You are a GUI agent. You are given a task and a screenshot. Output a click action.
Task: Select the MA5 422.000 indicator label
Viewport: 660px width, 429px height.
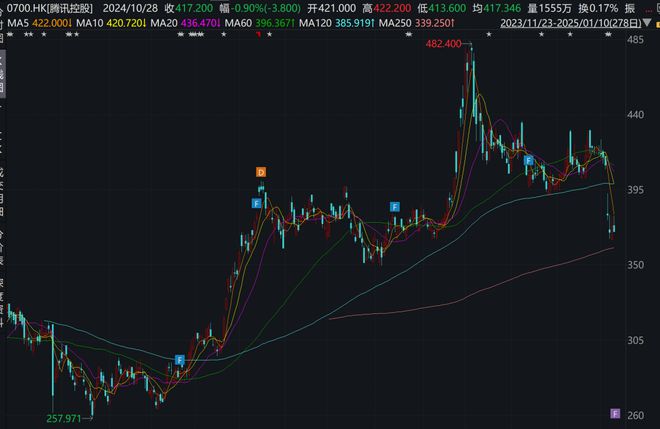(39, 23)
